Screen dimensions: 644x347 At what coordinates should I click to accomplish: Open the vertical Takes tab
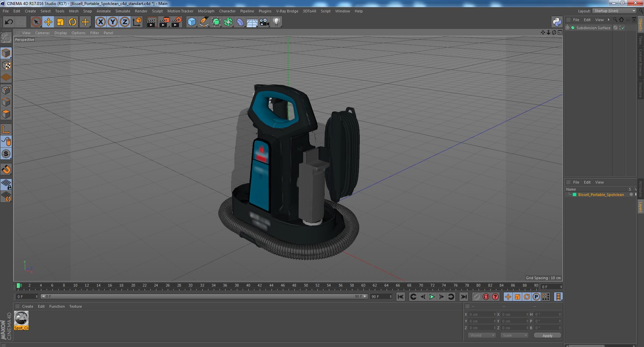(640, 40)
